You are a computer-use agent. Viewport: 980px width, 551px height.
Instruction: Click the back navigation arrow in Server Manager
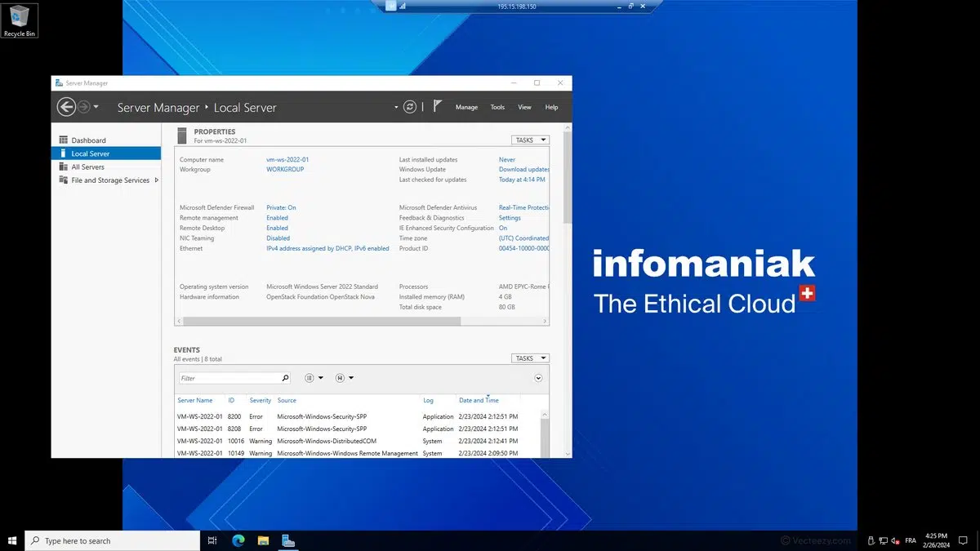pyautogui.click(x=66, y=107)
